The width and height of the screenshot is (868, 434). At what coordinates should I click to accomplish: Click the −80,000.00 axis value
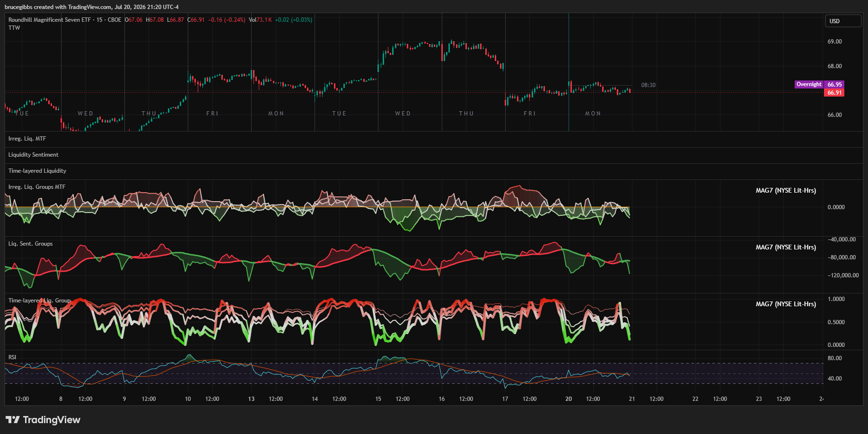[842, 257]
